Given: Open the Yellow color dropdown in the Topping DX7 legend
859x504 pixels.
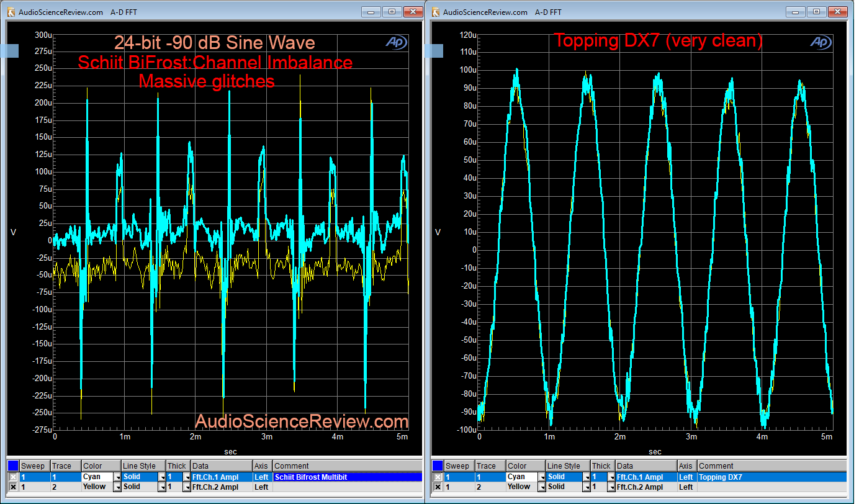Looking at the screenshot, I should click(x=541, y=487).
